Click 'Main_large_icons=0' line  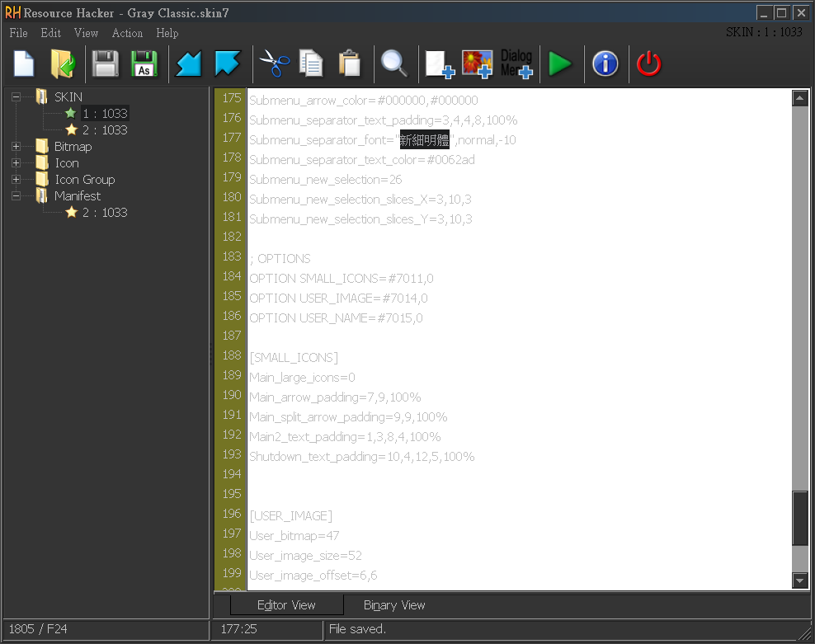point(302,378)
